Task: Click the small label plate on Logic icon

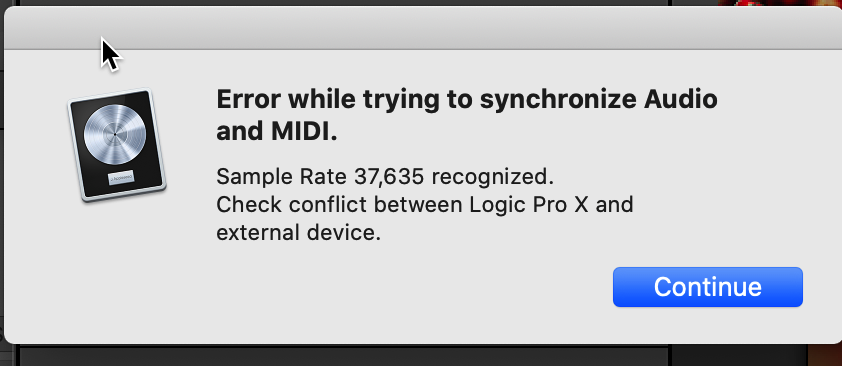Action: click(121, 178)
